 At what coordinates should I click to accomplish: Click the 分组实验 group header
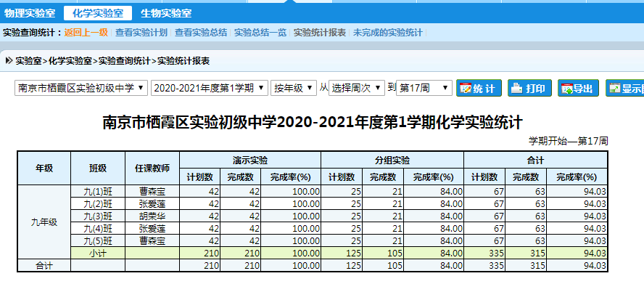click(392, 160)
